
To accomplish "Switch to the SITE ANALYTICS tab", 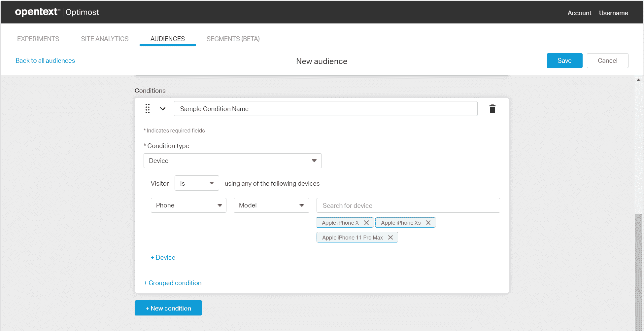I will coord(105,39).
